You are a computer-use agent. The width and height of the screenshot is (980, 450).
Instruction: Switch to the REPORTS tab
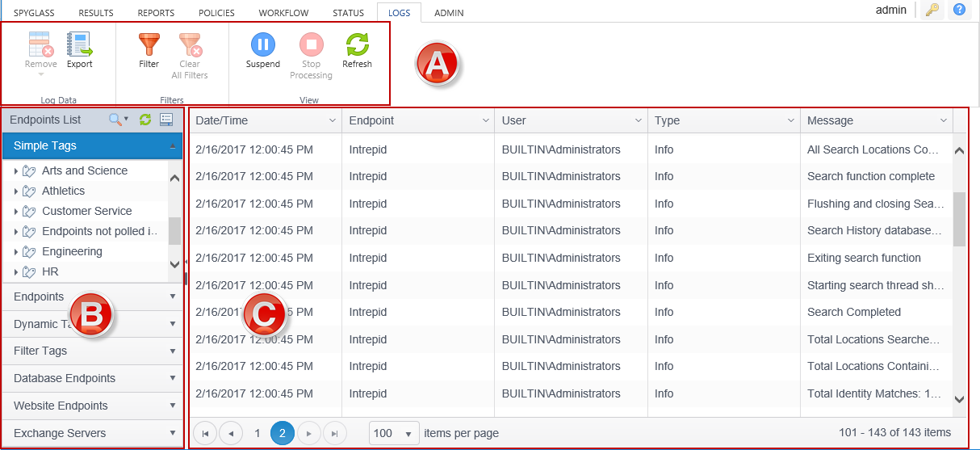156,13
